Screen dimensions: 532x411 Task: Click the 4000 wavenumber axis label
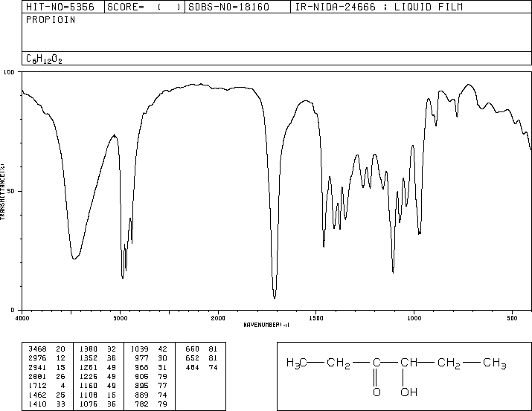pos(22,318)
